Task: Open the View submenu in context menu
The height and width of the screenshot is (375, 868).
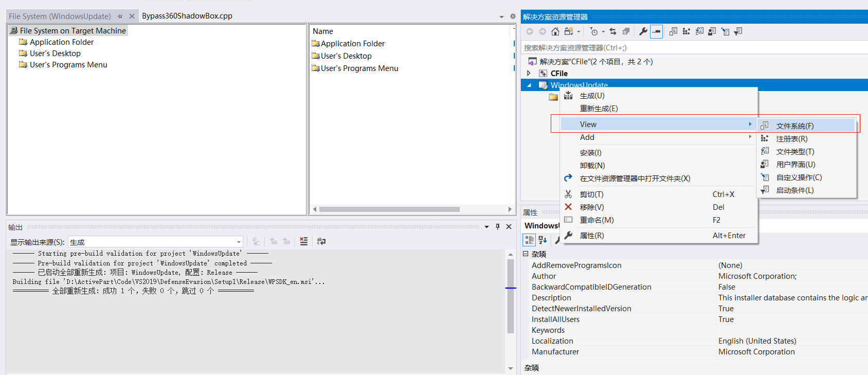Action: coord(658,124)
